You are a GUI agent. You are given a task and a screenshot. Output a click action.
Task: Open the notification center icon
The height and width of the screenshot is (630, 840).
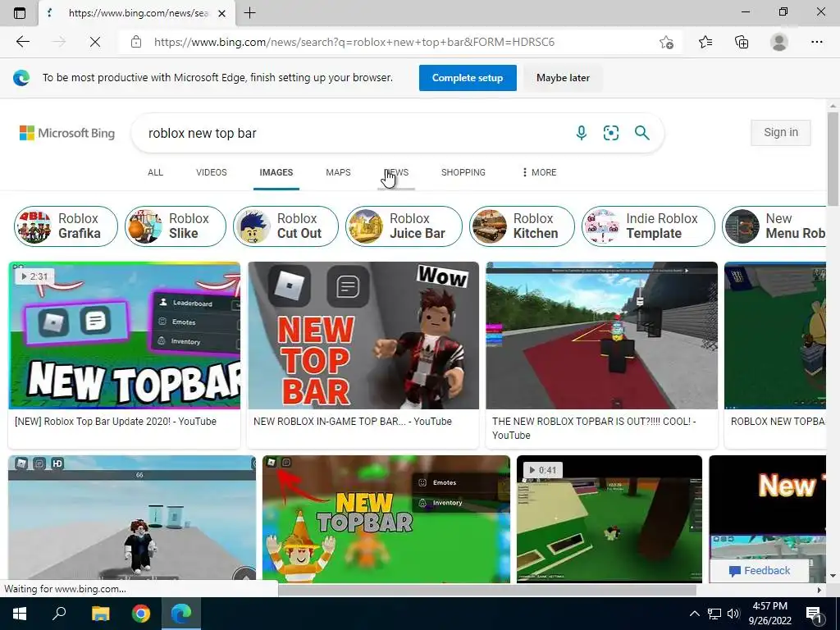click(815, 614)
